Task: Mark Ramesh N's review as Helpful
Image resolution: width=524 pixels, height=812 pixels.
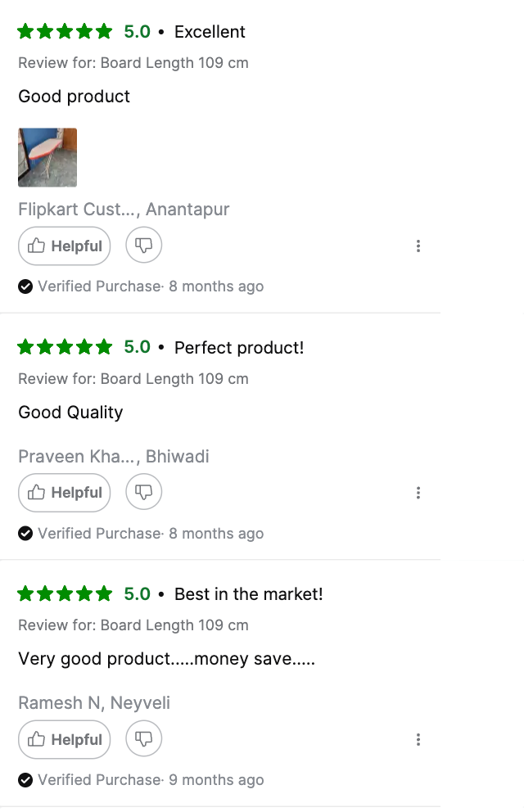Action: pos(65,740)
